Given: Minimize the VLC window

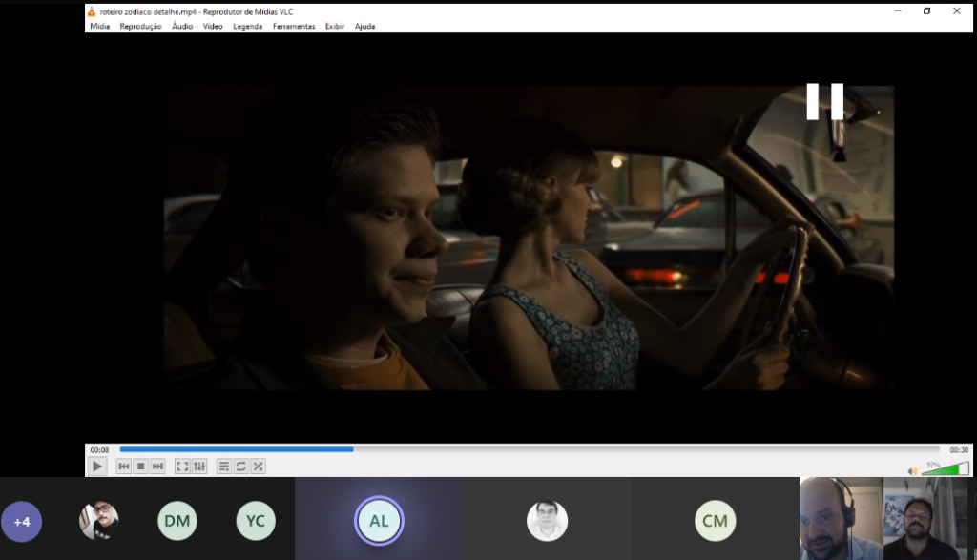Looking at the screenshot, I should 898,11.
